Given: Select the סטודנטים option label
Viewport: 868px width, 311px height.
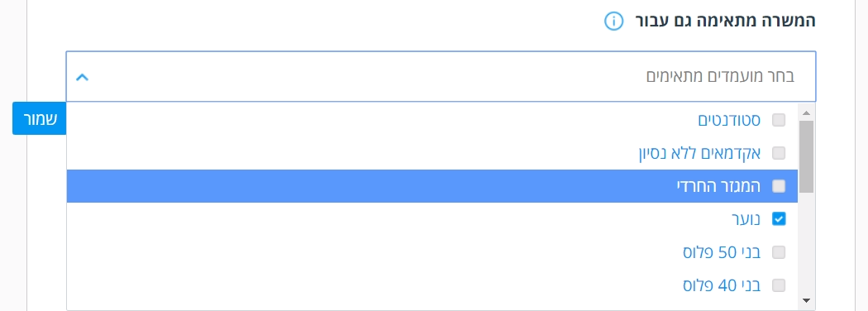Looking at the screenshot, I should [728, 120].
